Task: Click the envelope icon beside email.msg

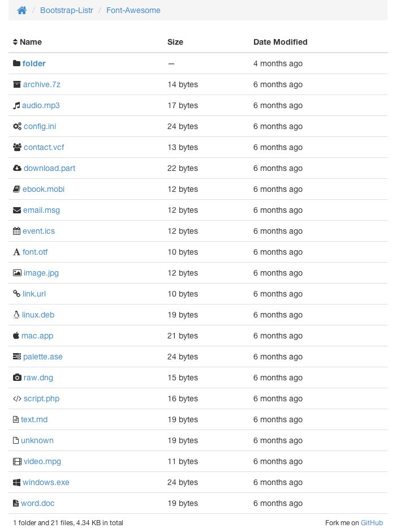Action: coord(16,210)
